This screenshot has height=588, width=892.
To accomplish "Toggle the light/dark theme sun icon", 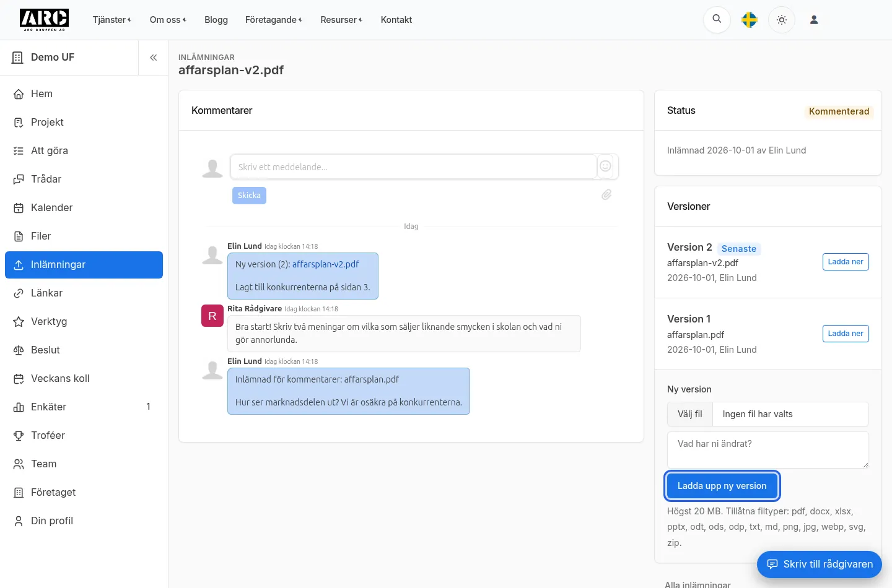I will click(x=782, y=20).
